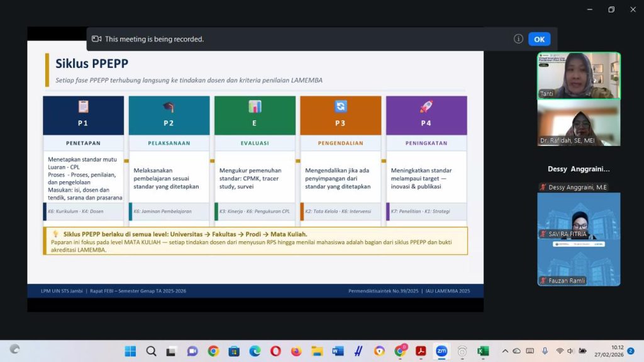Select Dessy Anggraini's participant tile

tap(579, 178)
